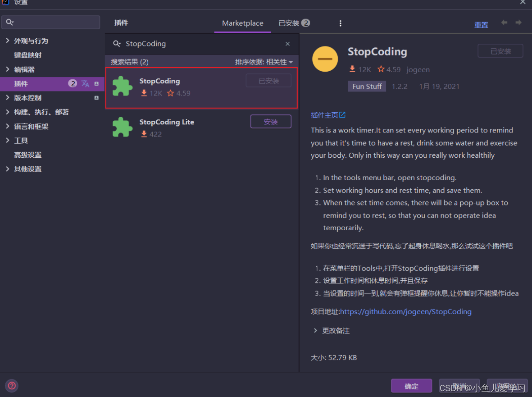The image size is (532, 397).
Task: Switch to the 已安装 tab
Action: (x=294, y=23)
